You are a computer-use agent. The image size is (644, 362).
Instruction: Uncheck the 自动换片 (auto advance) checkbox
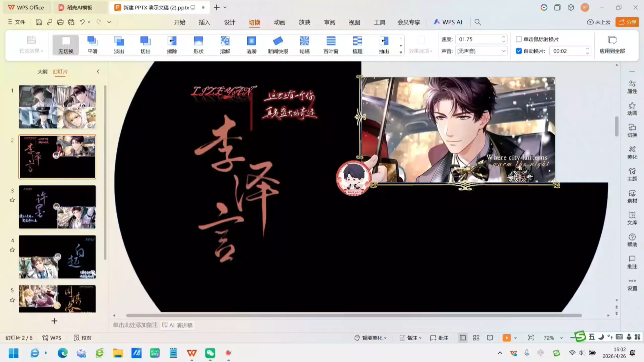point(519,51)
